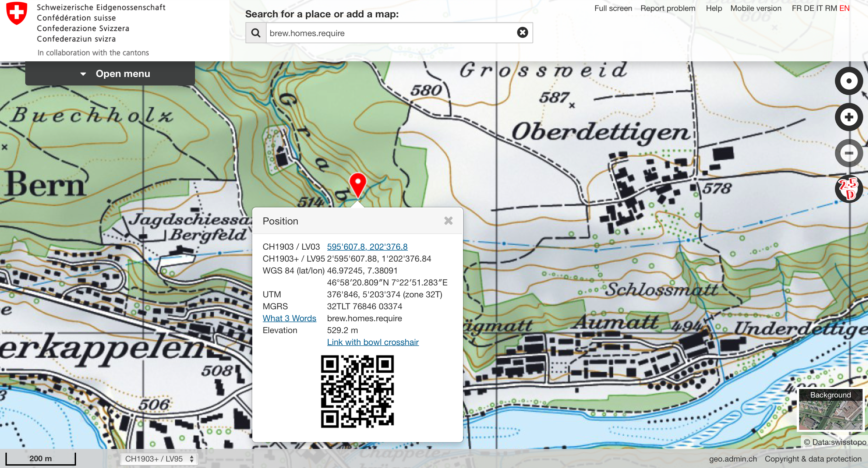
Task: Switch to 3D view
Action: coord(849,189)
